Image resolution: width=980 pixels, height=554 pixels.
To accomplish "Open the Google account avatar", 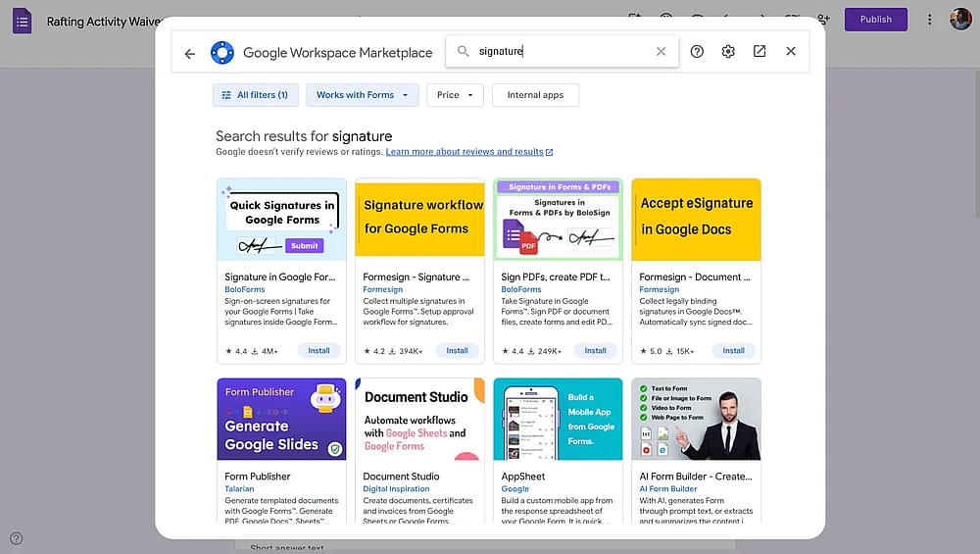I will 960,19.
